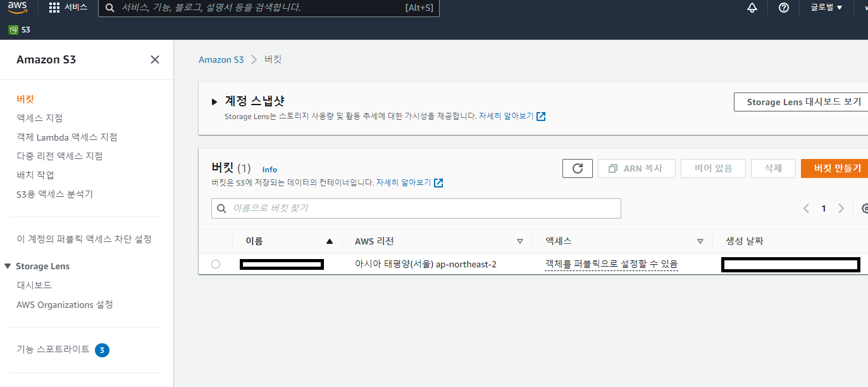
Task: Collapse the Storage Lens sidebar group
Action: [x=8, y=266]
